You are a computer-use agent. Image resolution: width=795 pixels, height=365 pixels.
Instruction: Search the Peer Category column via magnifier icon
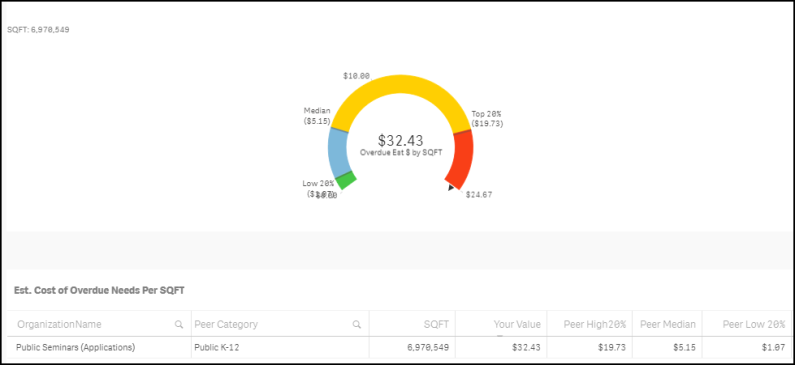(357, 324)
